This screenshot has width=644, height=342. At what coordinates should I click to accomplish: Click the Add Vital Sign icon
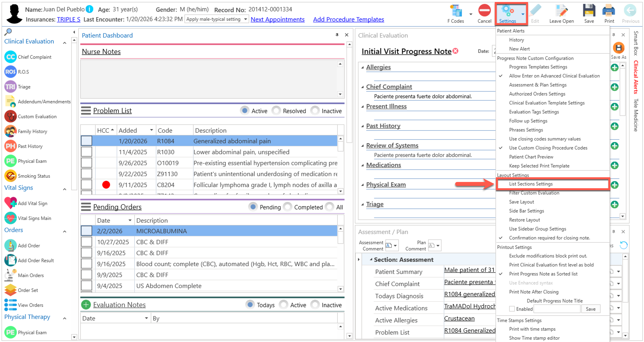pos(11,203)
